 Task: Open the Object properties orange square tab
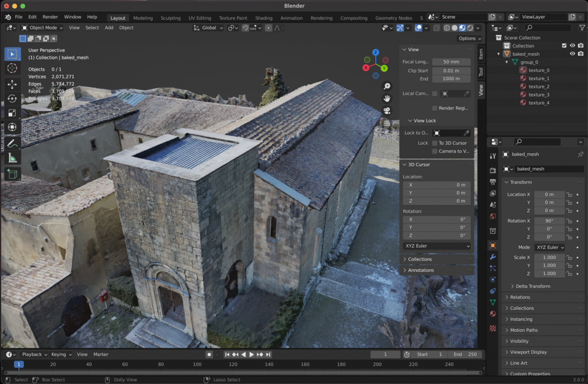(493, 245)
